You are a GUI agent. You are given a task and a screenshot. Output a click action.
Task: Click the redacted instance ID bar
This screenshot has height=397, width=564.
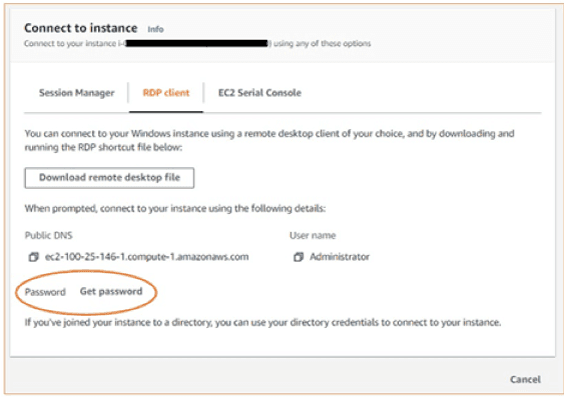197,44
